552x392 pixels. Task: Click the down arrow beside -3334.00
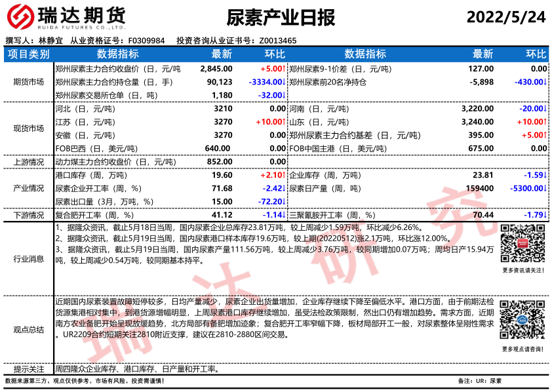tap(284, 82)
